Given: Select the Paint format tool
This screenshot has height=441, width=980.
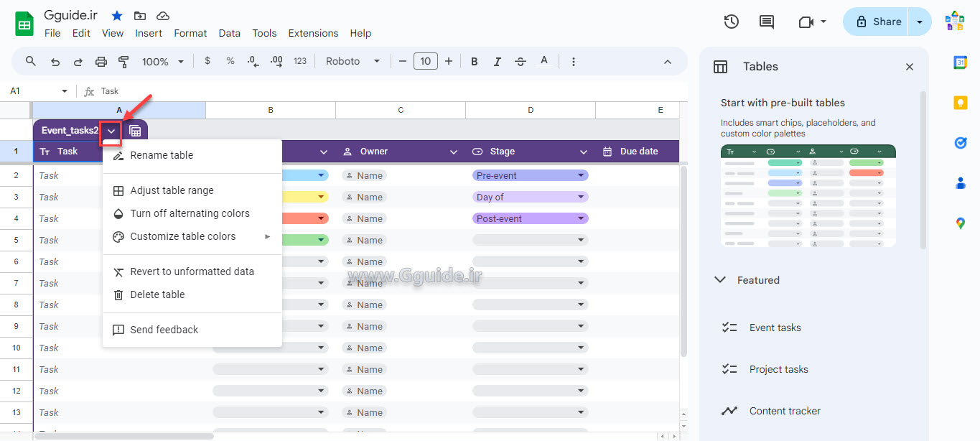Looking at the screenshot, I should [x=123, y=61].
